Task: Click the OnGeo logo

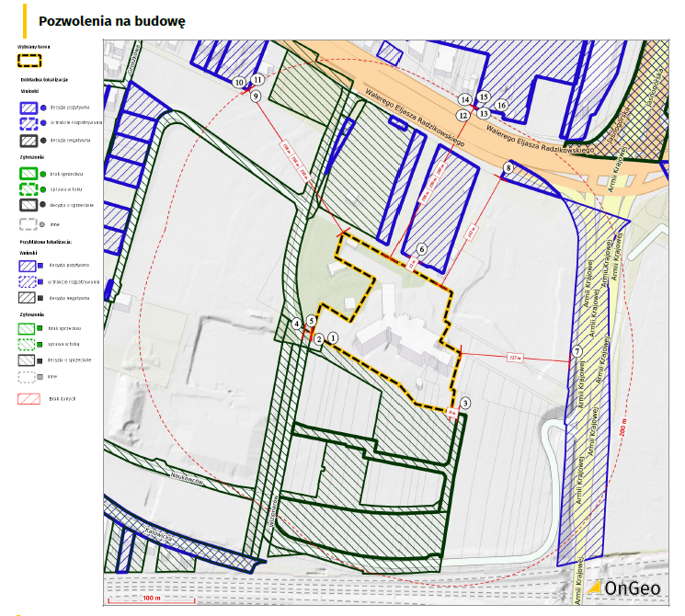Action: 629,587
